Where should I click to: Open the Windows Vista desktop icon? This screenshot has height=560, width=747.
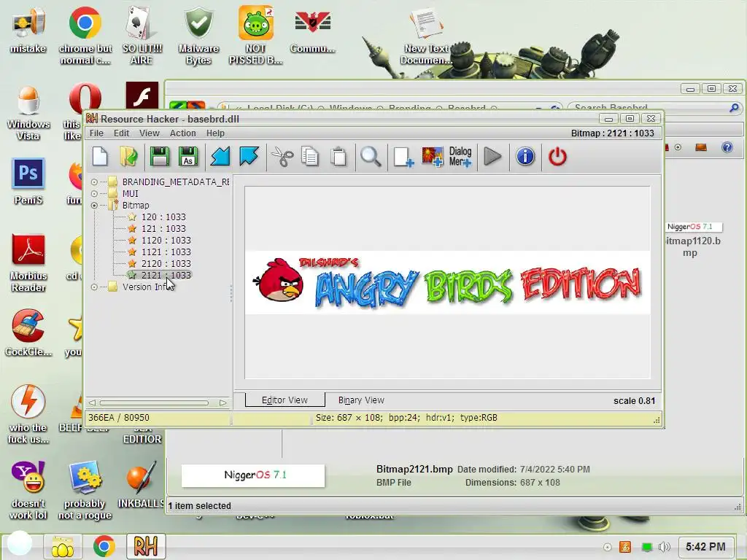[28, 113]
